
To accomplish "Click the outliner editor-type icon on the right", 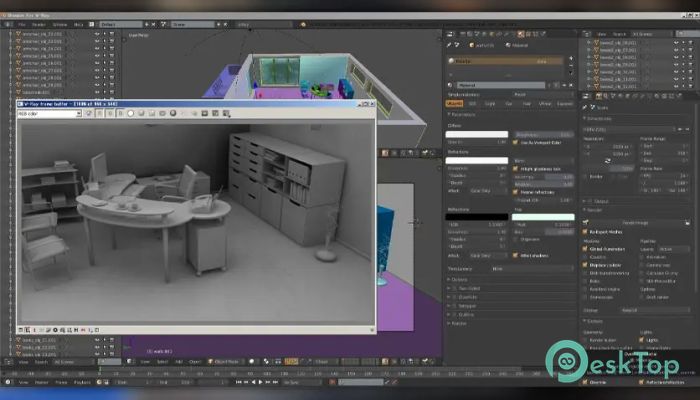I will click(587, 34).
